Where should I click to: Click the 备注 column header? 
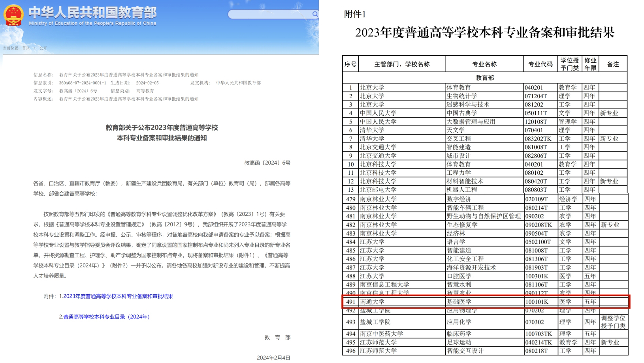click(613, 64)
